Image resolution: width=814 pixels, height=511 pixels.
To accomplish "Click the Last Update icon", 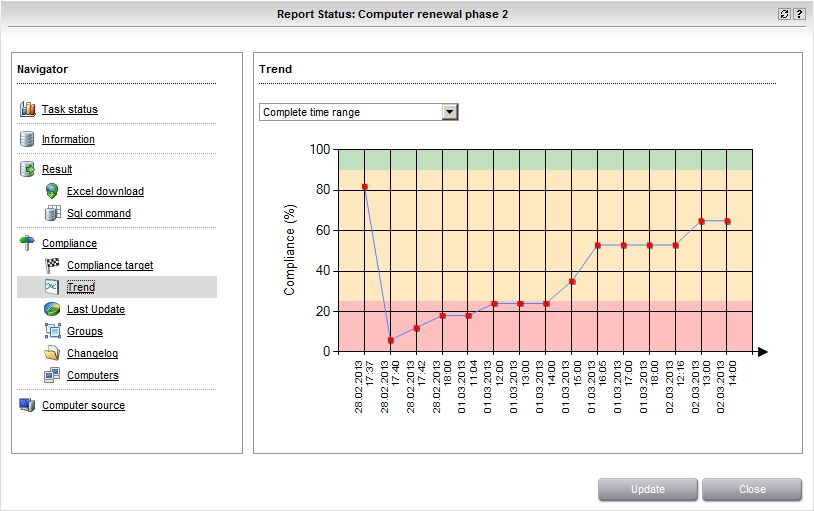I will click(x=53, y=309).
